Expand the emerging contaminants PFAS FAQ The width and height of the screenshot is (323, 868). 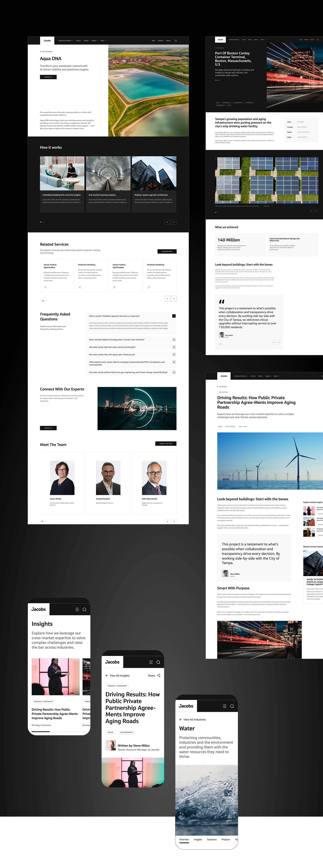(174, 362)
